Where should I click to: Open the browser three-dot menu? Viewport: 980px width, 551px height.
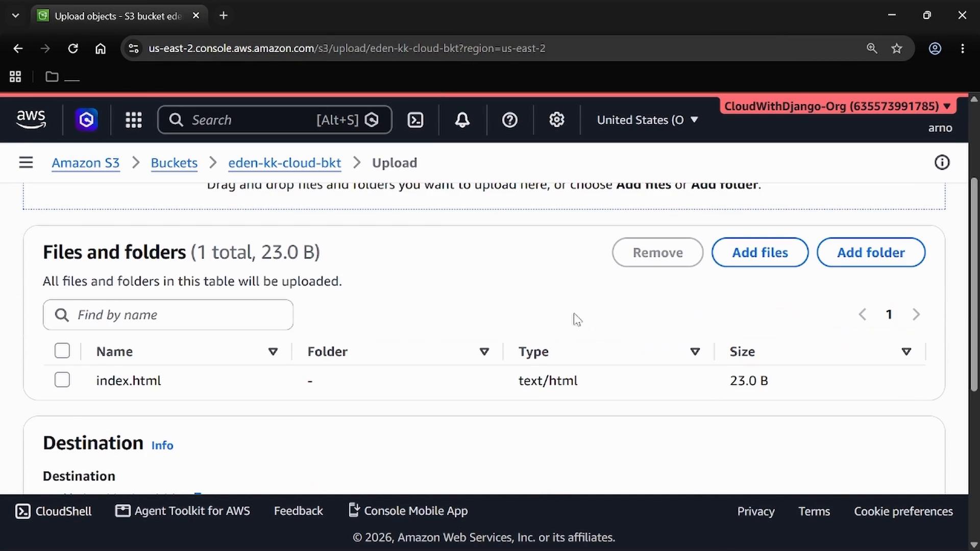pyautogui.click(x=963, y=48)
